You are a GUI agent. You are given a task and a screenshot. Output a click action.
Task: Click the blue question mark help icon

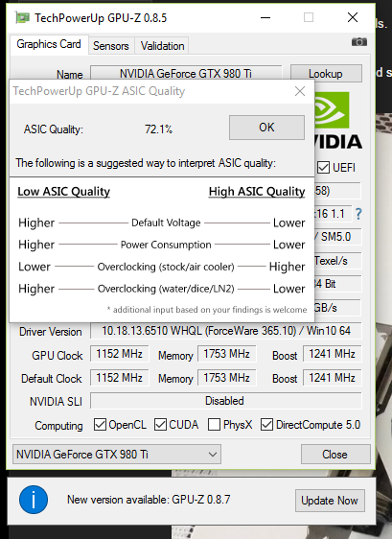(x=358, y=214)
